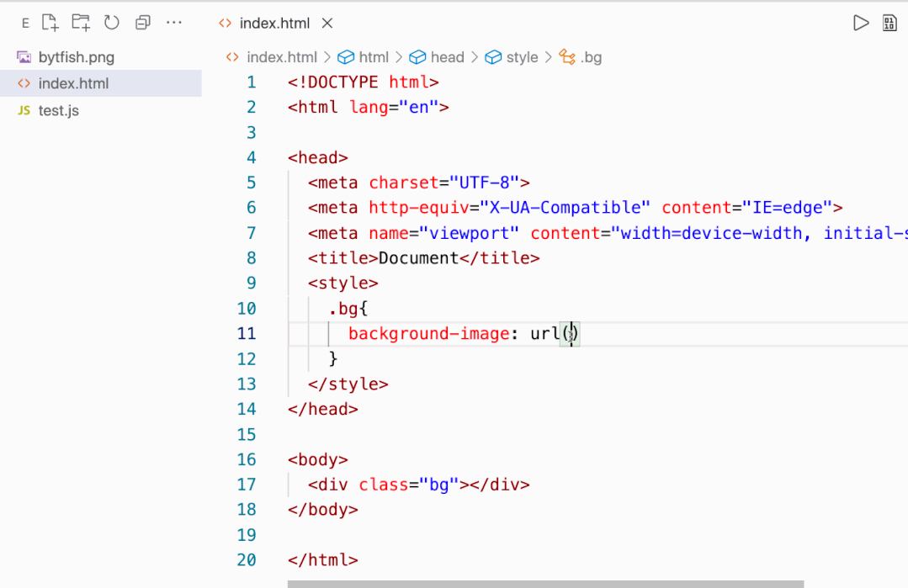
Task: Click the "IE=edge" content value
Action: pyautogui.click(x=787, y=208)
